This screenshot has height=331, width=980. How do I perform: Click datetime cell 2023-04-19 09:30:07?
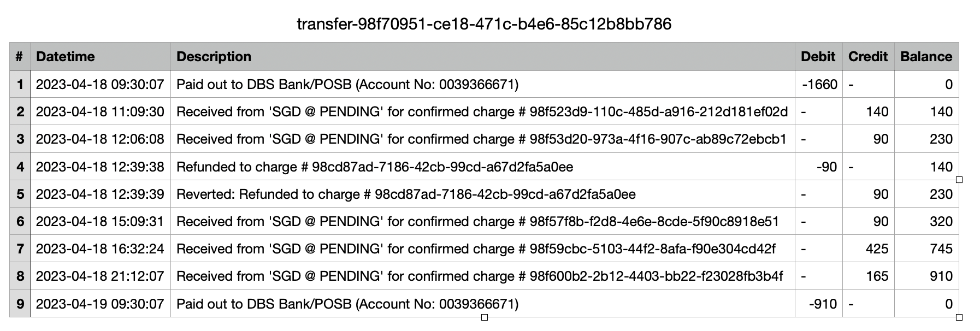[101, 304]
